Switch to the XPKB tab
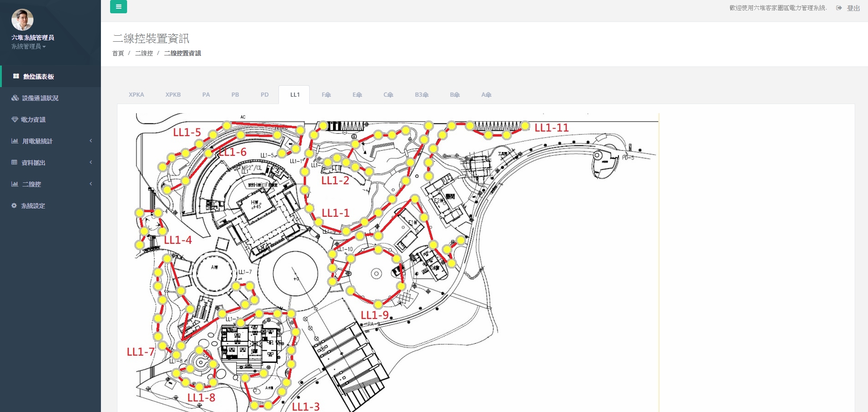The image size is (868, 412). tap(173, 95)
